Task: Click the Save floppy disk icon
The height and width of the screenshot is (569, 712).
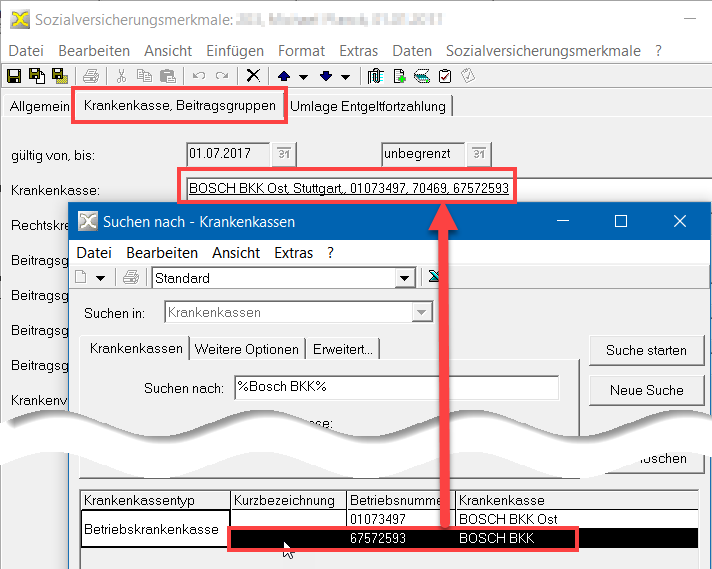Action: (x=14, y=76)
